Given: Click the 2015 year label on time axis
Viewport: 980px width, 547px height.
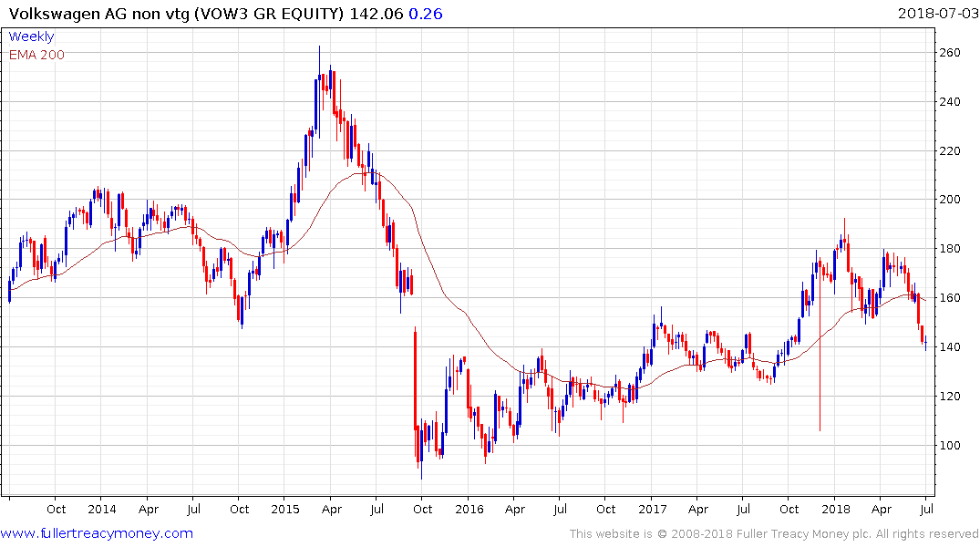Looking at the screenshot, I should pos(285,509).
